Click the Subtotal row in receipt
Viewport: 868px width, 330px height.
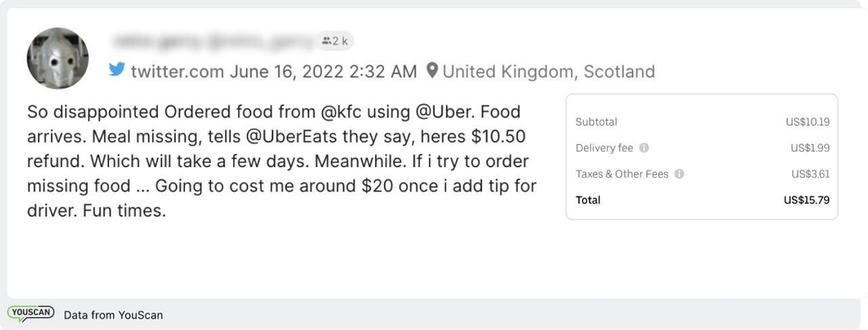pos(702,122)
